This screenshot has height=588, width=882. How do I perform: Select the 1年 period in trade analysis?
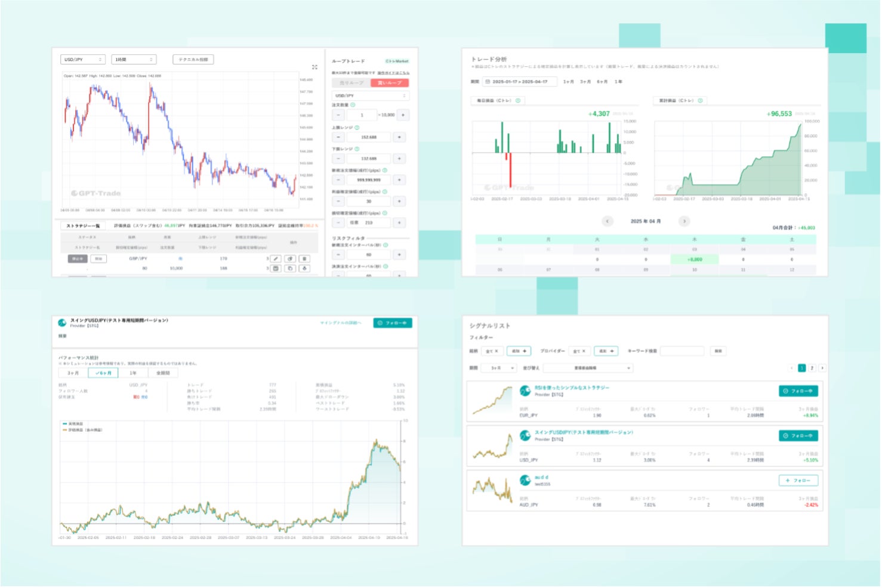tap(618, 82)
